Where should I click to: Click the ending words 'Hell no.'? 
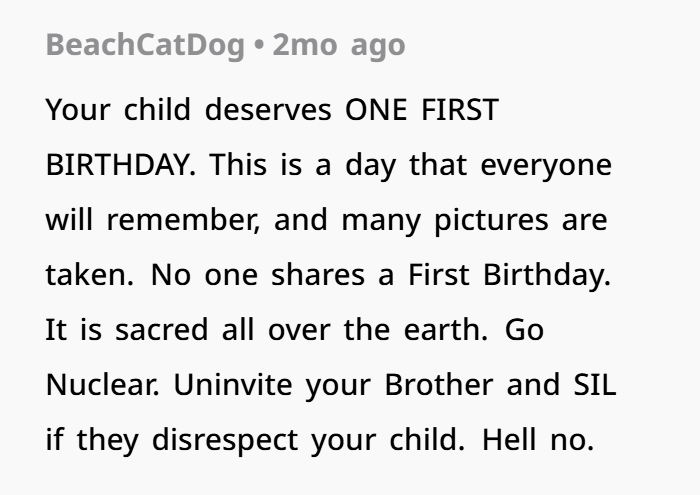point(538,440)
